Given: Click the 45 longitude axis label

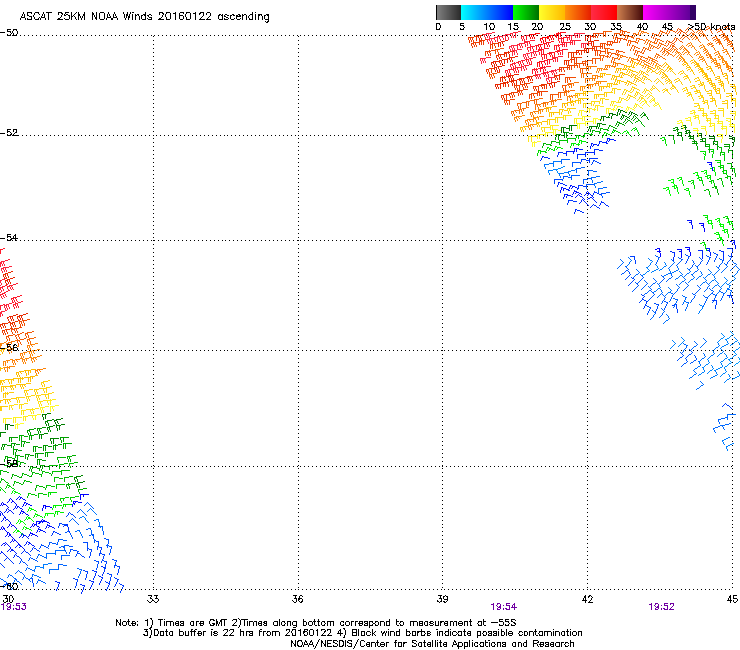Looking at the screenshot, I should (732, 599).
